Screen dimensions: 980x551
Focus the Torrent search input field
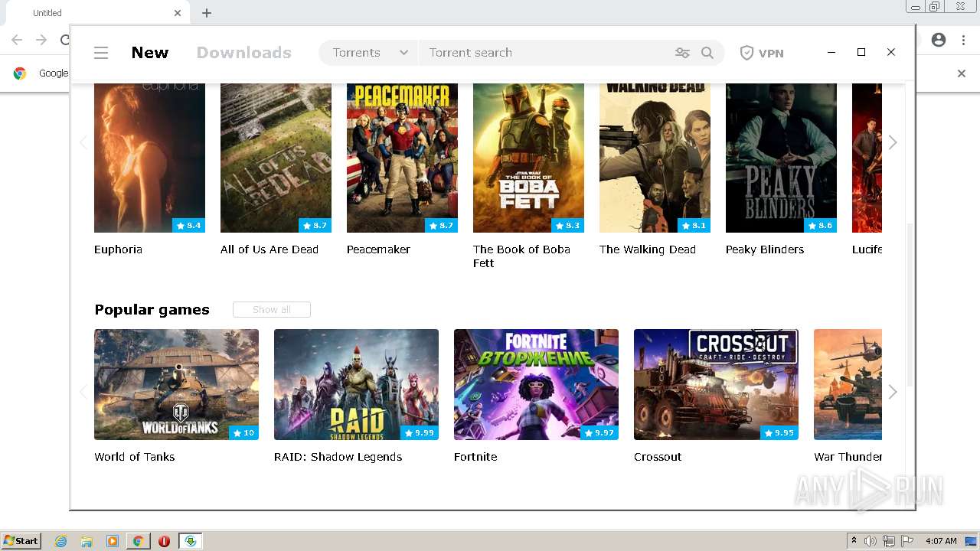coord(545,53)
